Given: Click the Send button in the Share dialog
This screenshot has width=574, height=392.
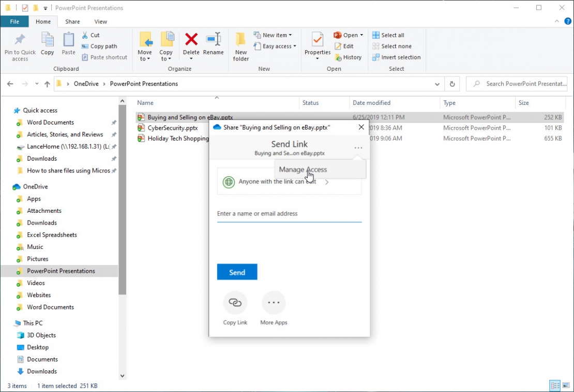Looking at the screenshot, I should tap(237, 272).
